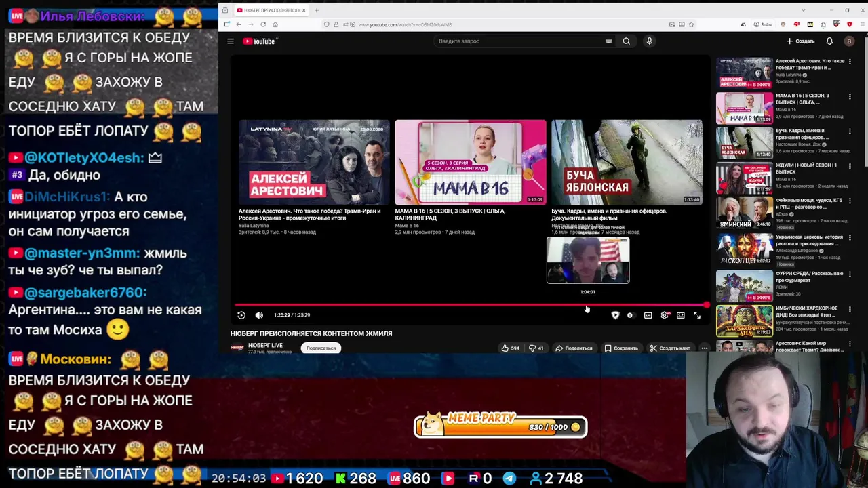
Task: Click the scrubber handle at progress bar end
Action: pyautogui.click(x=707, y=305)
